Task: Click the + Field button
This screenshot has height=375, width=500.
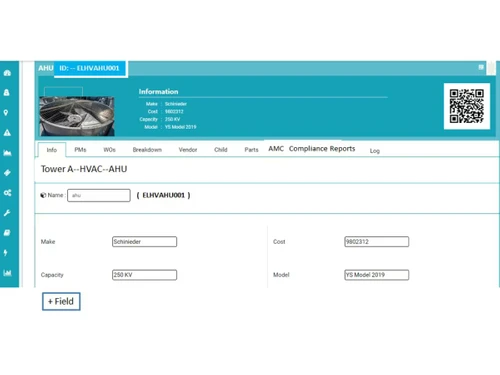Action: pyautogui.click(x=61, y=301)
